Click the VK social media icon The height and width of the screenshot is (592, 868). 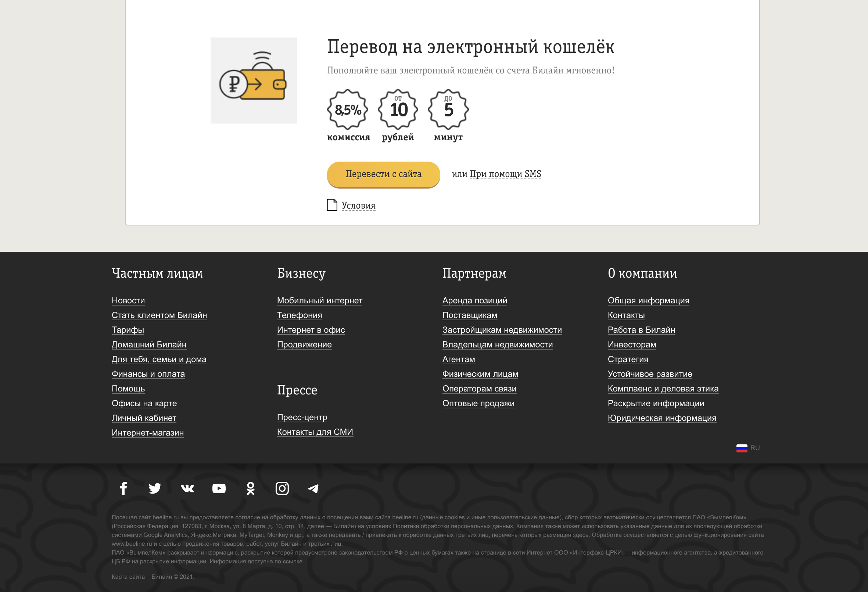point(187,488)
